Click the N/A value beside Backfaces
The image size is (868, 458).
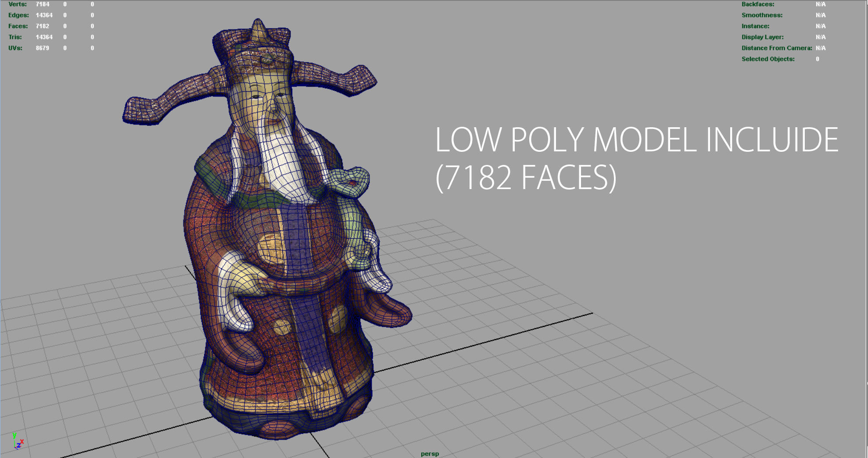(821, 4)
